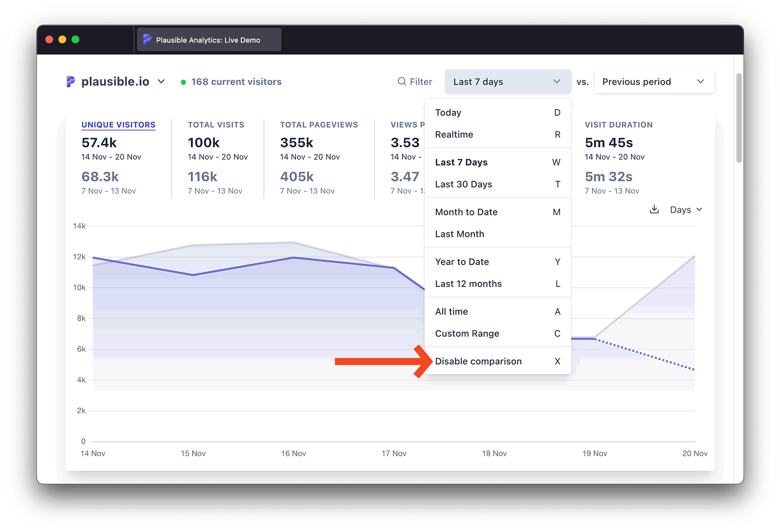Click the page vertical scrollbar thumb
Screen dimensions: 780x532
(739, 118)
